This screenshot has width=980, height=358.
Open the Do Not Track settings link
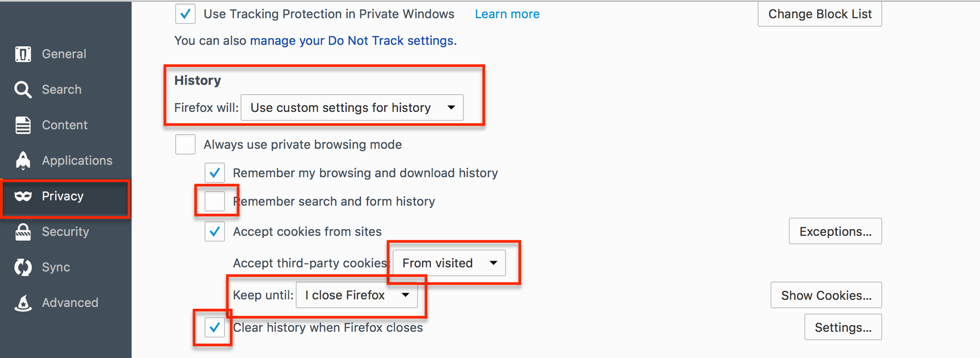click(352, 41)
